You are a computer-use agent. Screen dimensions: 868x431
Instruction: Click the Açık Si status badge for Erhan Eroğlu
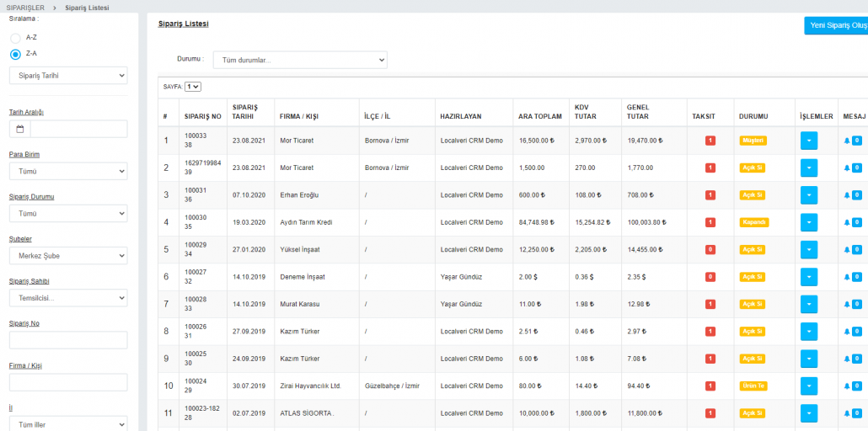tap(753, 194)
